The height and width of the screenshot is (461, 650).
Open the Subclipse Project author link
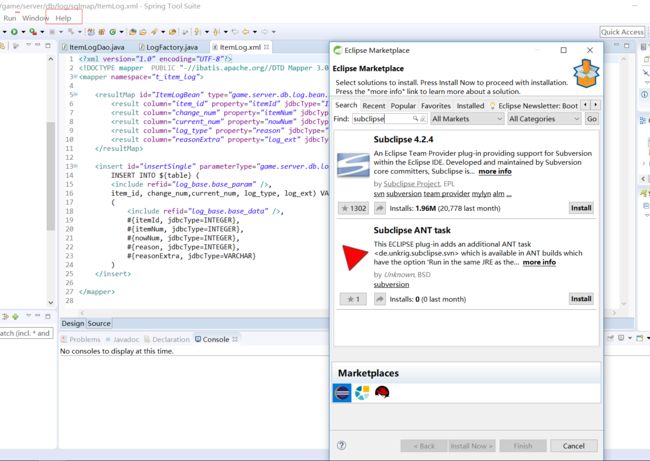coord(412,184)
